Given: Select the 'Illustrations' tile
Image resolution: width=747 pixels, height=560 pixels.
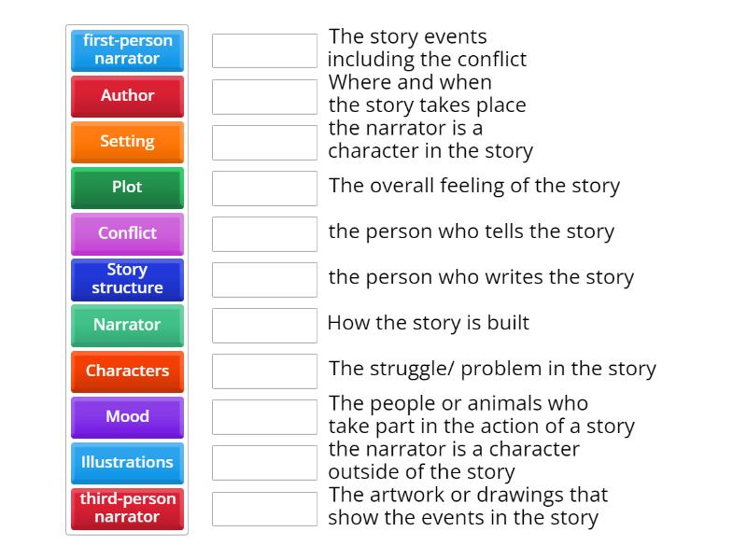Looking at the screenshot, I should click(128, 463).
